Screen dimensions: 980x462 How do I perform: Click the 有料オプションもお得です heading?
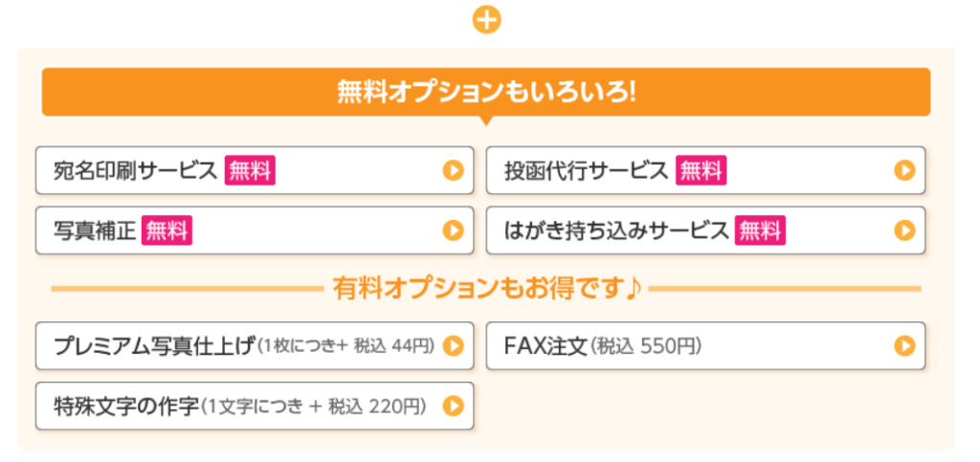pos(487,289)
